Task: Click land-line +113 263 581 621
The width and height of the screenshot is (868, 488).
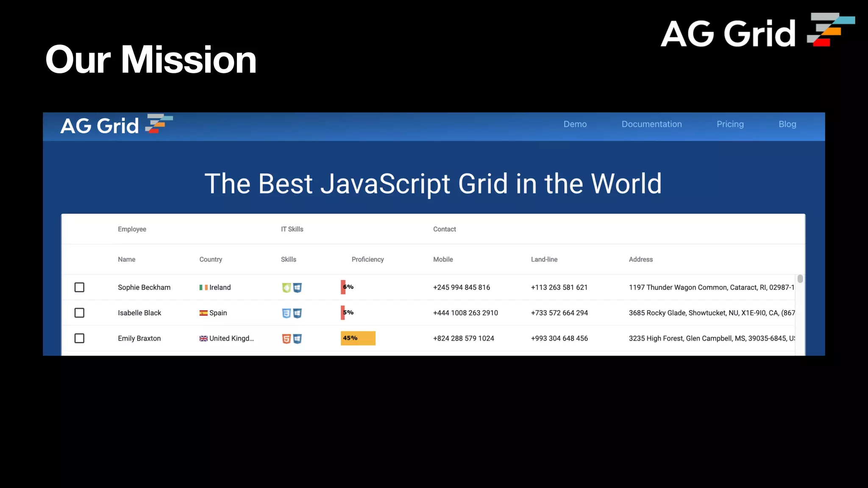Action: 559,287
